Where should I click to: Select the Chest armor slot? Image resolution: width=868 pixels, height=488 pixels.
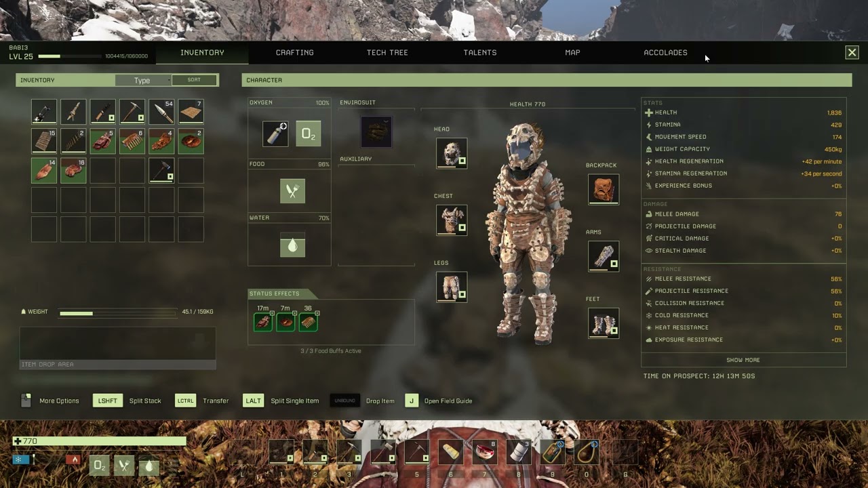[x=452, y=220]
